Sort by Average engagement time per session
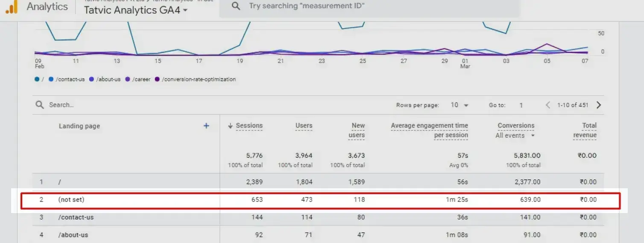The width and height of the screenshot is (644, 243). point(429,130)
